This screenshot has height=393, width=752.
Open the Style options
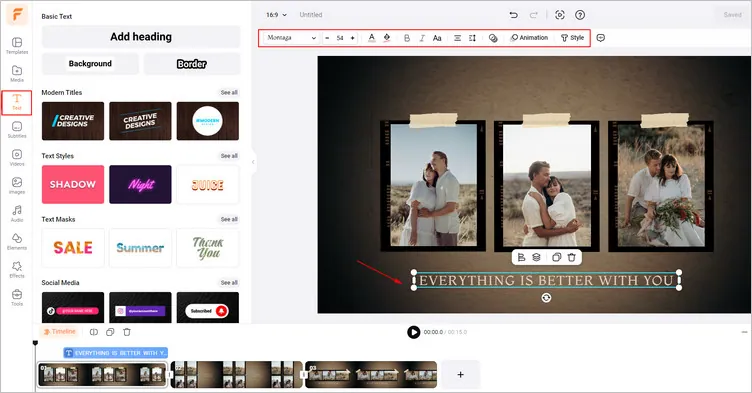pos(573,37)
